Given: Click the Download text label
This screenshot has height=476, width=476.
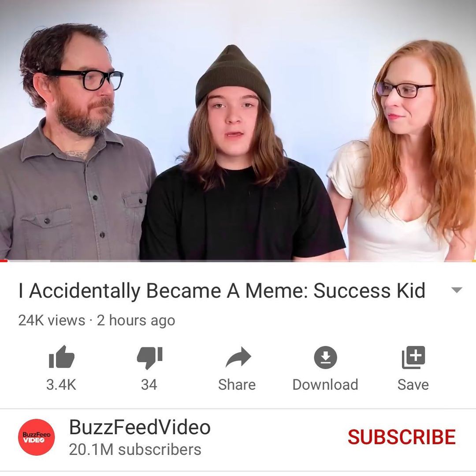Looking at the screenshot, I should click(325, 385).
